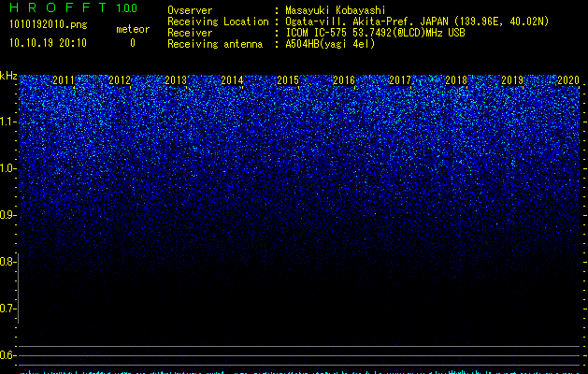Click the meteor count value 0

pyautogui.click(x=133, y=43)
